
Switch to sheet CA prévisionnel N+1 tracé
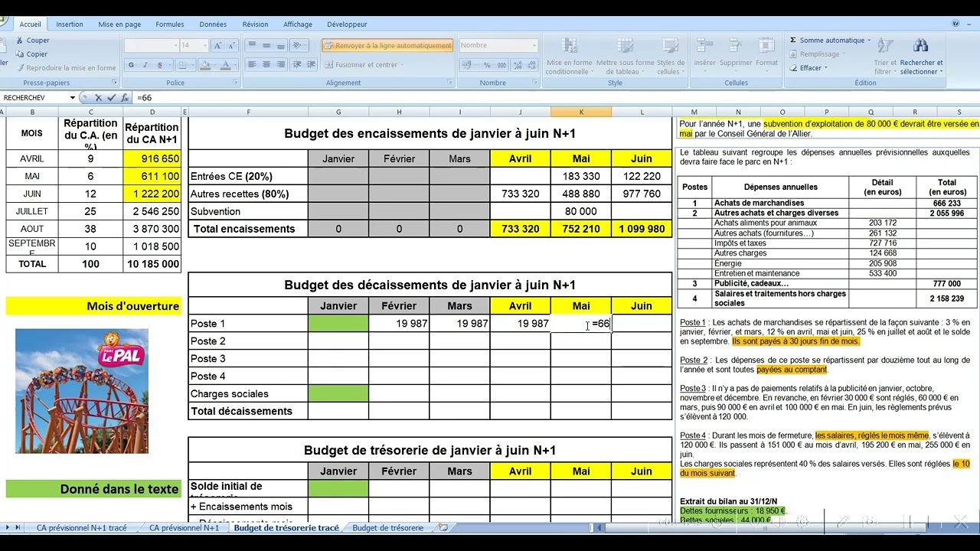pyautogui.click(x=82, y=528)
